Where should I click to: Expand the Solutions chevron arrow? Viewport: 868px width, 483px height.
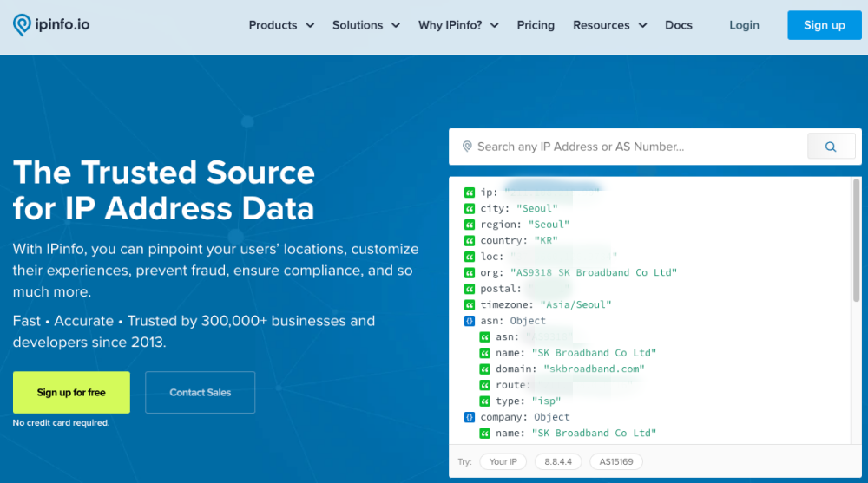[395, 25]
